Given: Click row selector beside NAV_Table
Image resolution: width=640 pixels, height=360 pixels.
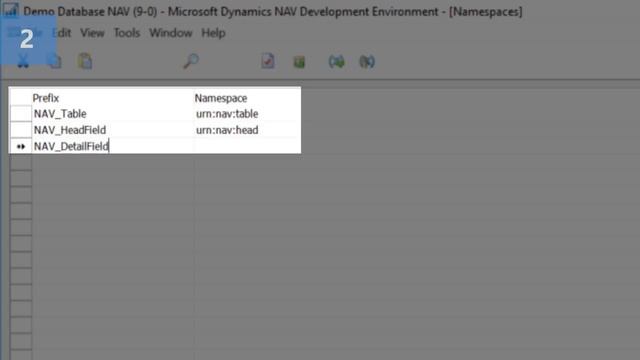Looking at the screenshot, I should [20, 113].
